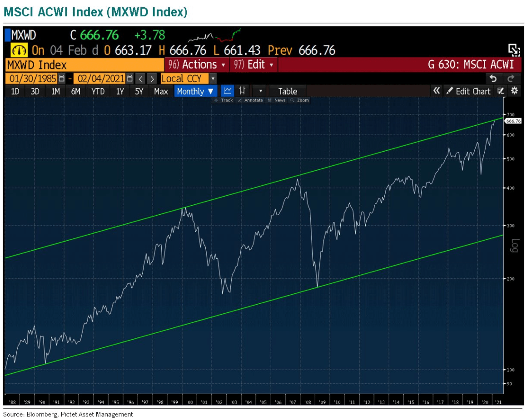This screenshot has height=420, width=527.
Task: Click the yellow gauge icon beside On 04 Feb
Action: pyautogui.click(x=19, y=50)
